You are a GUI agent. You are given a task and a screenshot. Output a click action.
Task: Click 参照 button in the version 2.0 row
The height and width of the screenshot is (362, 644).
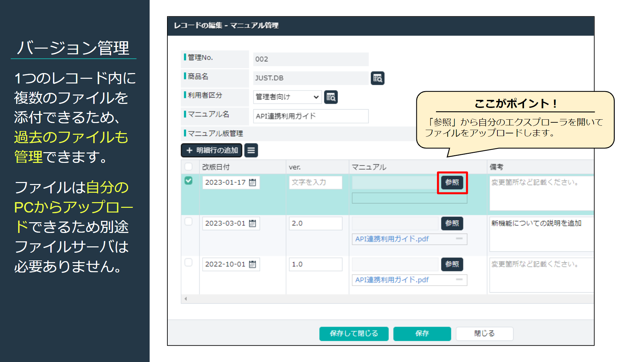pyautogui.click(x=452, y=223)
